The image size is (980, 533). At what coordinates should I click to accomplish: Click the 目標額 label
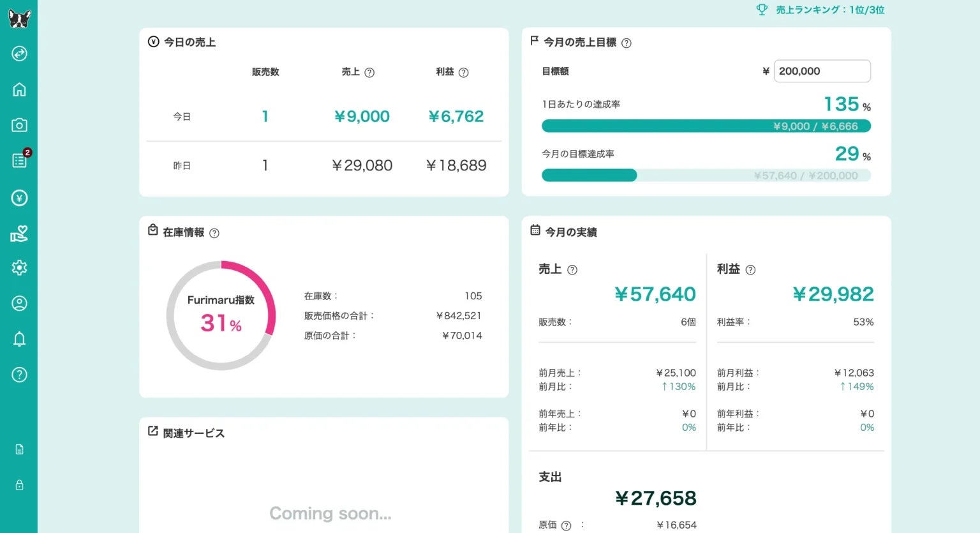(555, 71)
